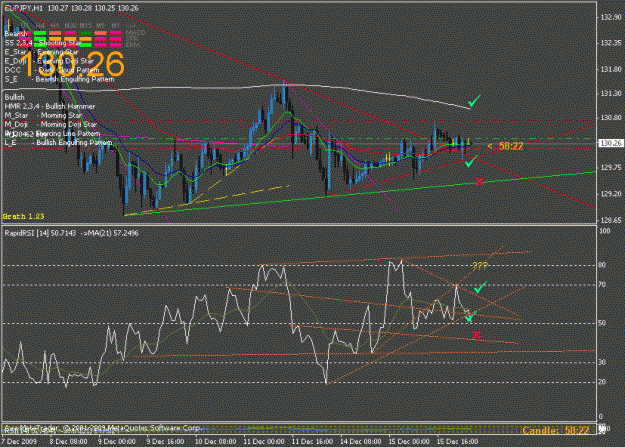Click the '14 Dec 08:00' time axis label

point(361,441)
